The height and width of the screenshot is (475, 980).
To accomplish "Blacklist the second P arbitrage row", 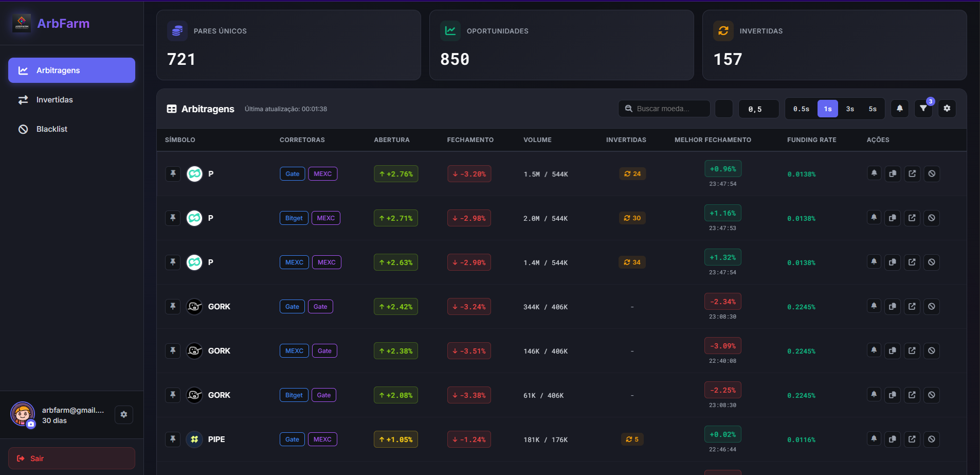I will pyautogui.click(x=933, y=218).
